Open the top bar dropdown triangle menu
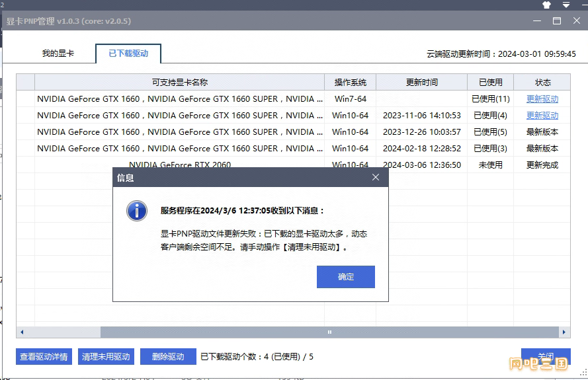588x380 pixels. 566,5
